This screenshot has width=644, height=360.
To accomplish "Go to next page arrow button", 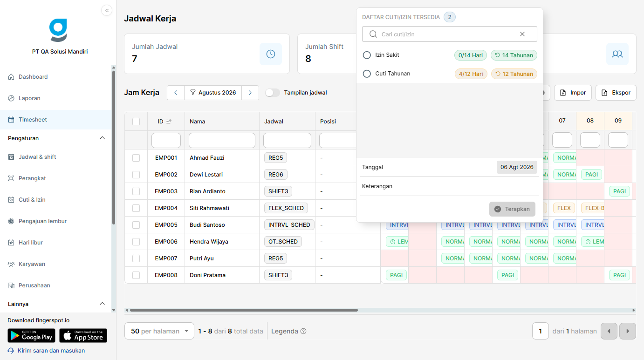I will pyautogui.click(x=628, y=331).
